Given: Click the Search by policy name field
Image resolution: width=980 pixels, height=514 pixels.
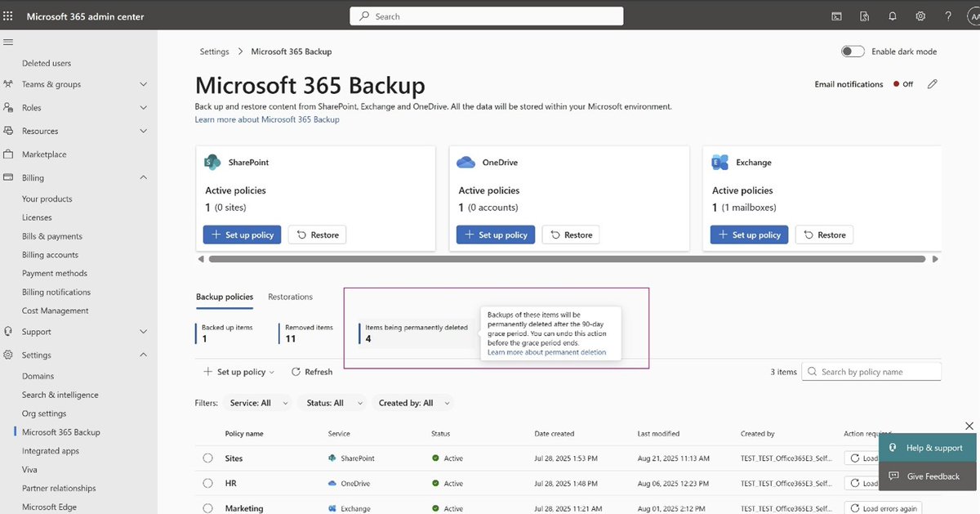Looking at the screenshot, I should pyautogui.click(x=871, y=372).
